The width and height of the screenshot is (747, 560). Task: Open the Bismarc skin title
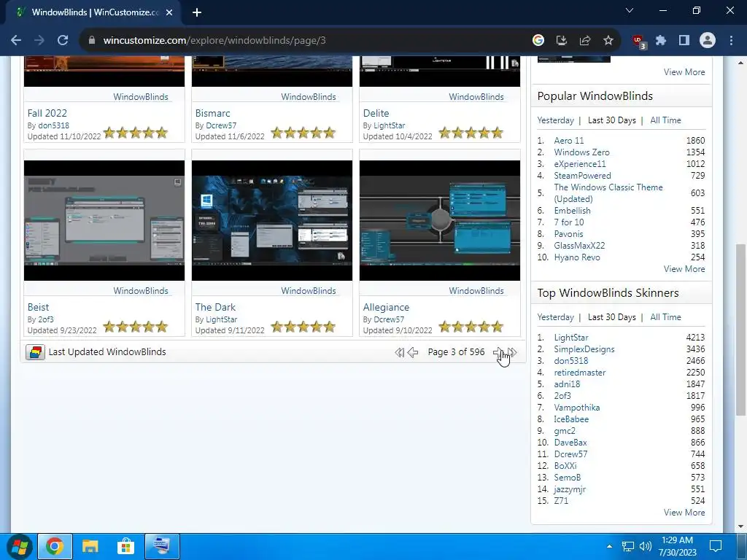212,113
